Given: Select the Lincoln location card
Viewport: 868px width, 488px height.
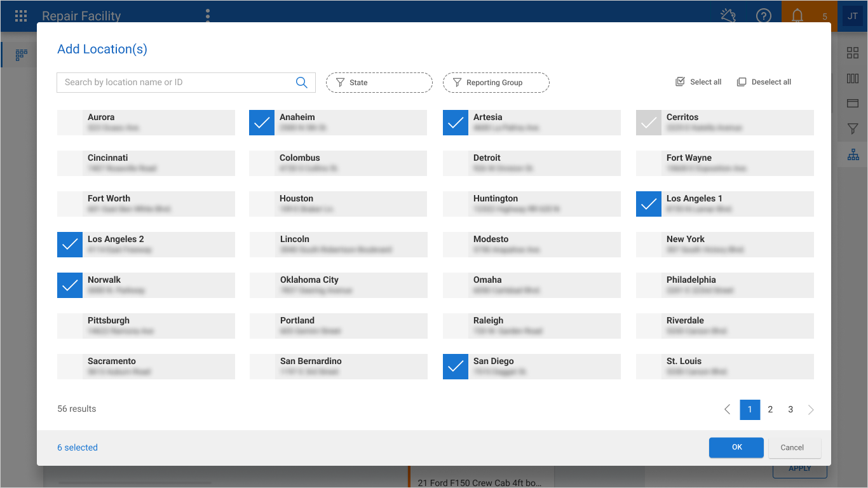Looking at the screenshot, I should 339,245.
